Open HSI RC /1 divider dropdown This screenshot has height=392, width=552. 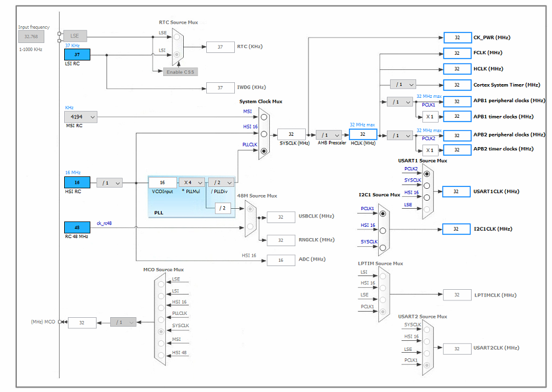pyautogui.click(x=110, y=183)
